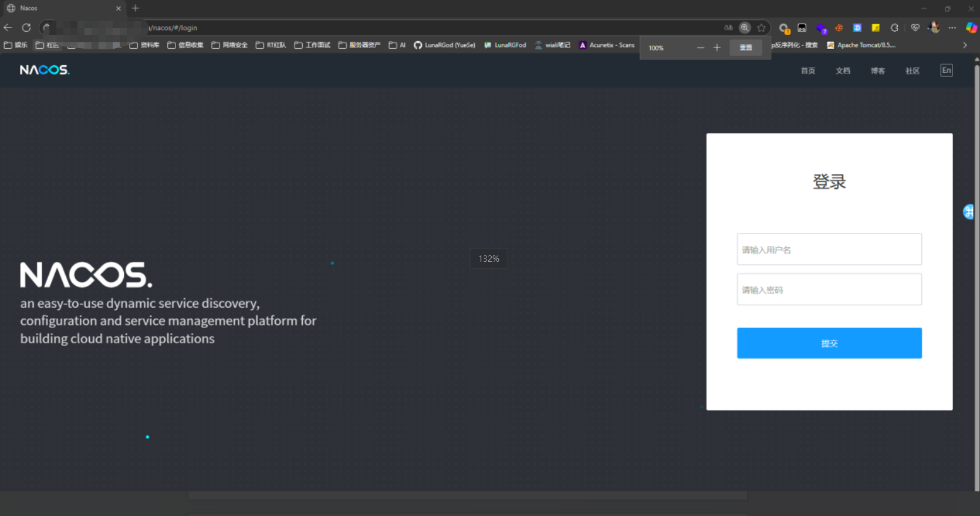Click the read aloud icon in address bar
The height and width of the screenshot is (516, 980).
tap(728, 28)
